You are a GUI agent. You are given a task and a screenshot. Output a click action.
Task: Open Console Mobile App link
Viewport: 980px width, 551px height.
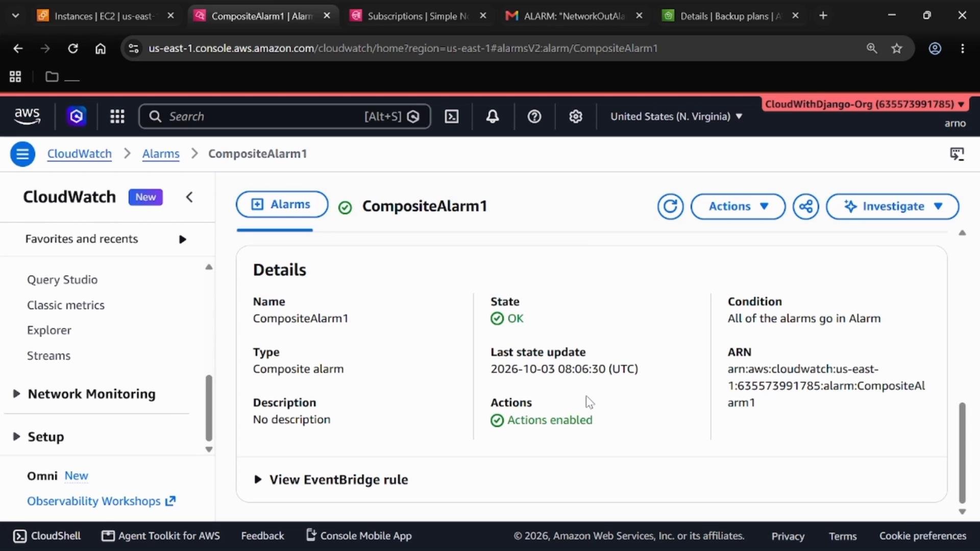[x=359, y=536]
